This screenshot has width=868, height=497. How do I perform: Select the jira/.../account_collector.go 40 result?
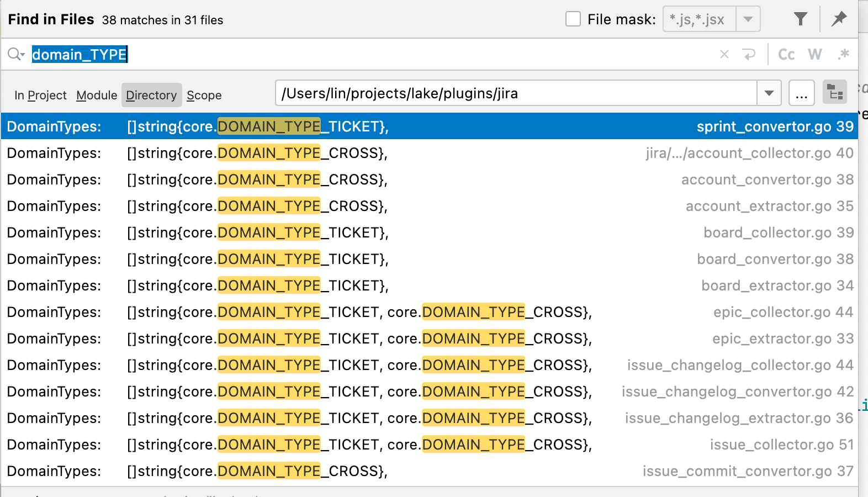click(430, 153)
